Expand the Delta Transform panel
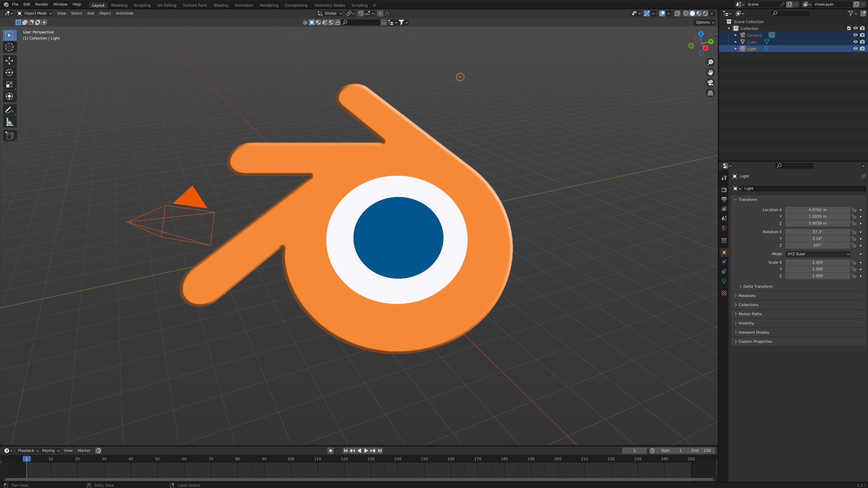 coord(758,286)
